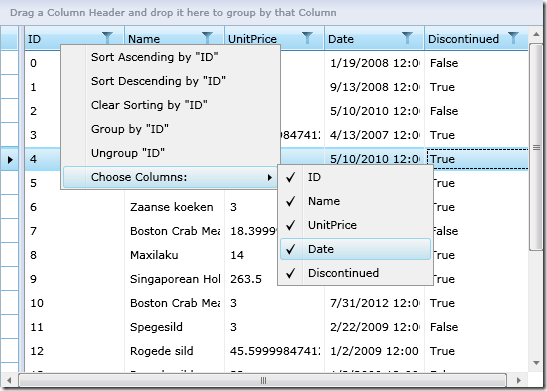
Task: Click the focused True cell in row 4
Action: point(477,159)
